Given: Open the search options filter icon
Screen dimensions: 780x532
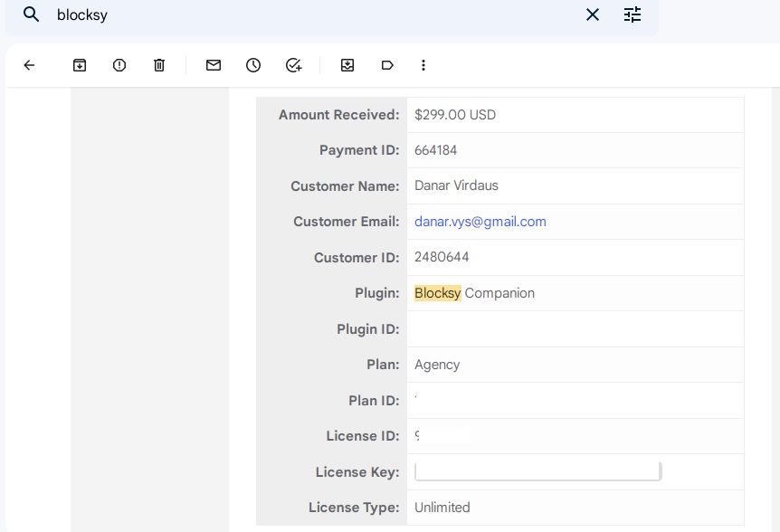Looking at the screenshot, I should click(x=633, y=14).
